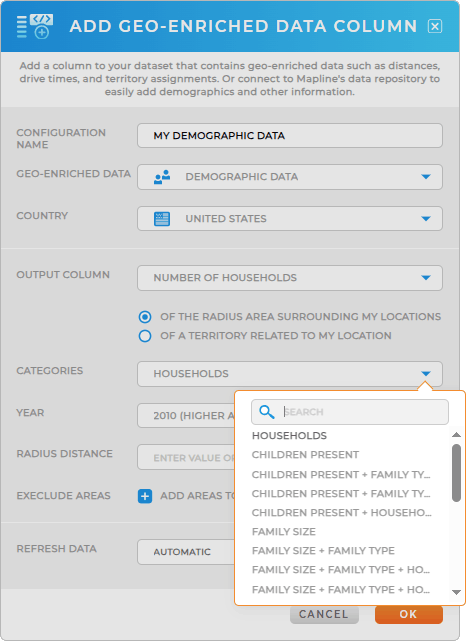Open the Country dropdown
This screenshot has height=641, width=466.
(x=290, y=219)
